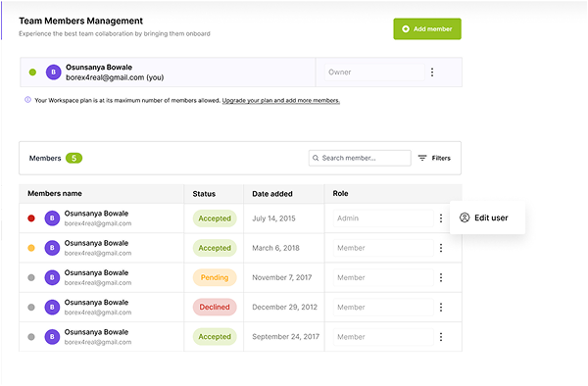Open options menu for Pending member row
Image resolution: width=588 pixels, height=386 pixels.
click(441, 277)
